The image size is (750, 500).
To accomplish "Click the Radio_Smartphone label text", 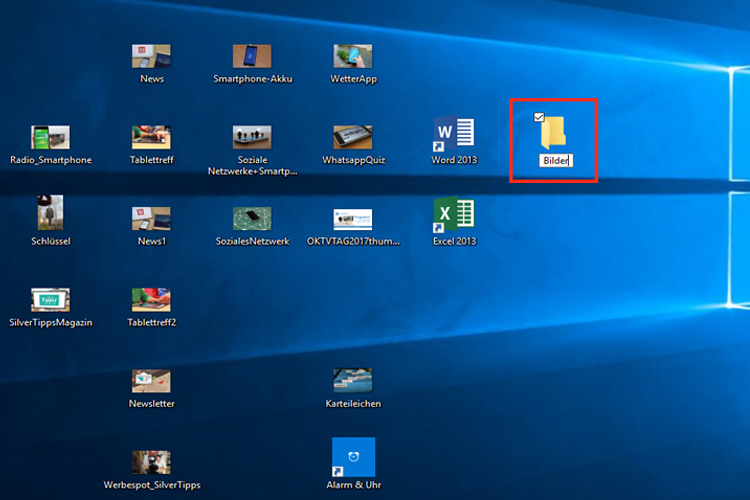I will [x=51, y=160].
